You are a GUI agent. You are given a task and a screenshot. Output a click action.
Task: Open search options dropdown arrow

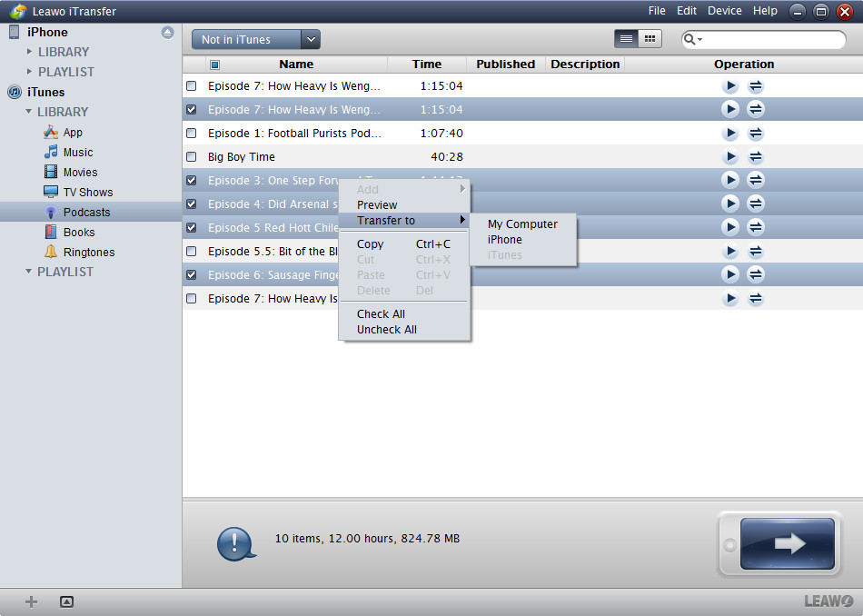click(x=700, y=40)
